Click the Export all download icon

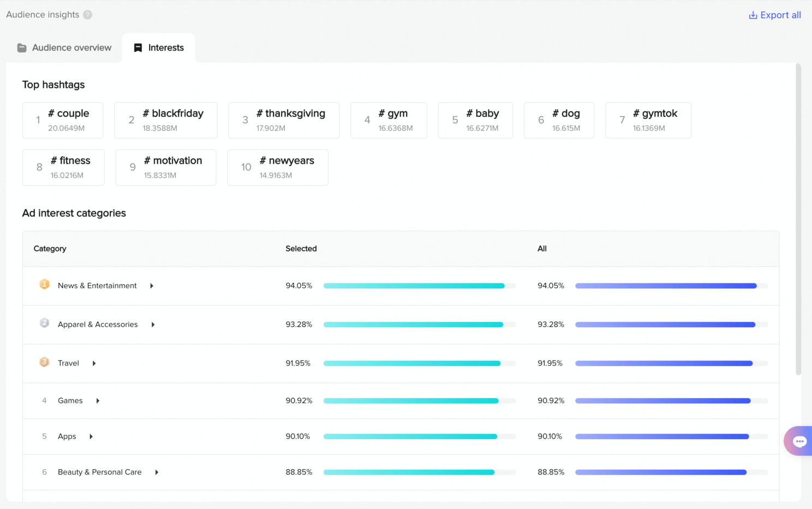pyautogui.click(x=753, y=15)
